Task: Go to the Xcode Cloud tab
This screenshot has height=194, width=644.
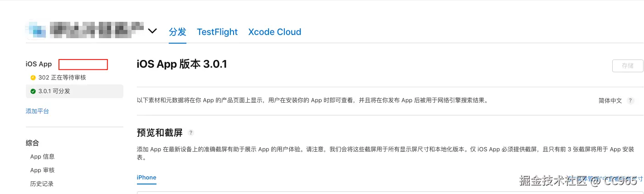Action: (x=274, y=32)
